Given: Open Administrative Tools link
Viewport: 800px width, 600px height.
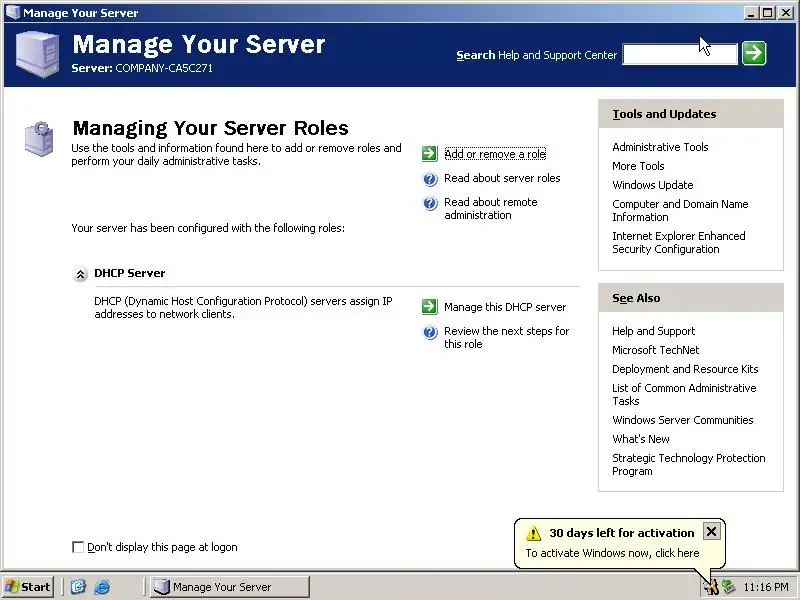Looking at the screenshot, I should pos(660,147).
